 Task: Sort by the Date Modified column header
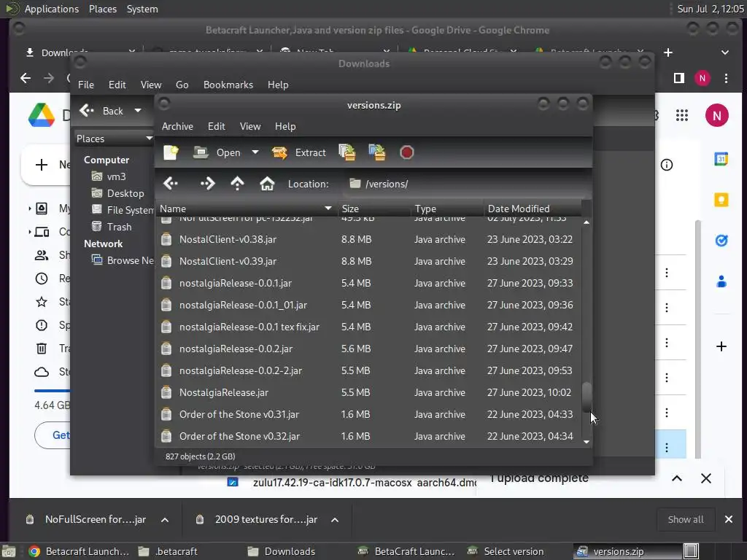[x=533, y=209]
